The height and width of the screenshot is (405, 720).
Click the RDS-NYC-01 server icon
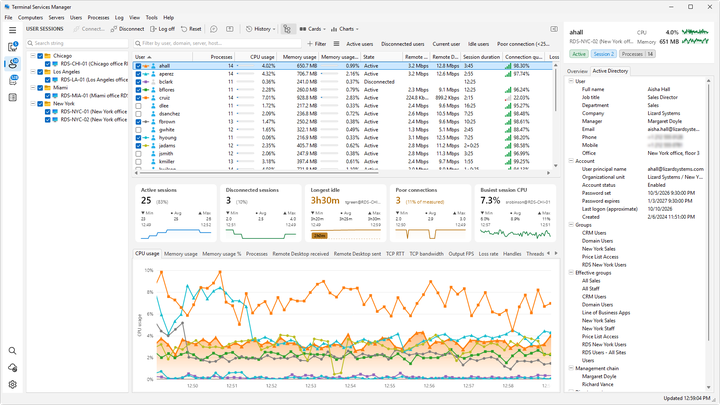(x=55, y=112)
